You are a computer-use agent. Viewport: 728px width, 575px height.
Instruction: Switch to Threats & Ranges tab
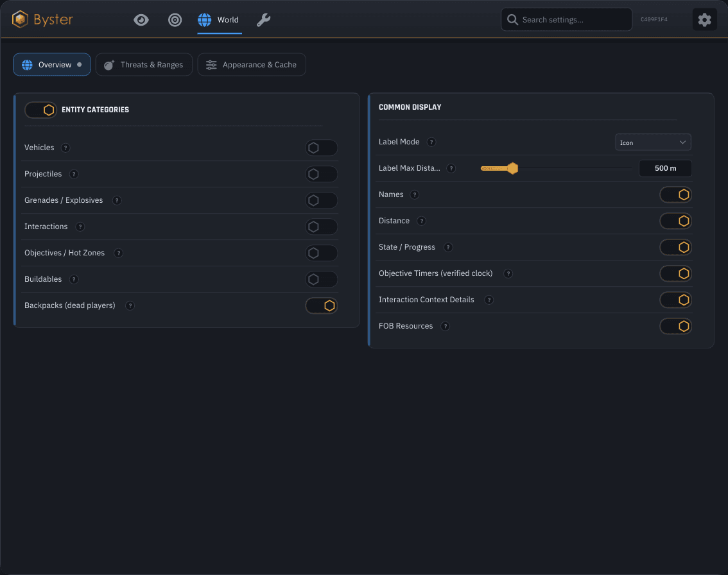pos(144,65)
